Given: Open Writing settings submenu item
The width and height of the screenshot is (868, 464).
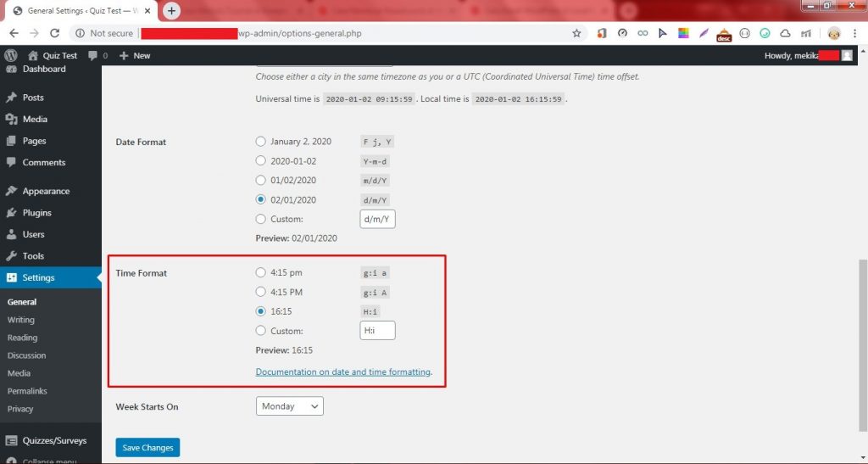Looking at the screenshot, I should pos(20,320).
